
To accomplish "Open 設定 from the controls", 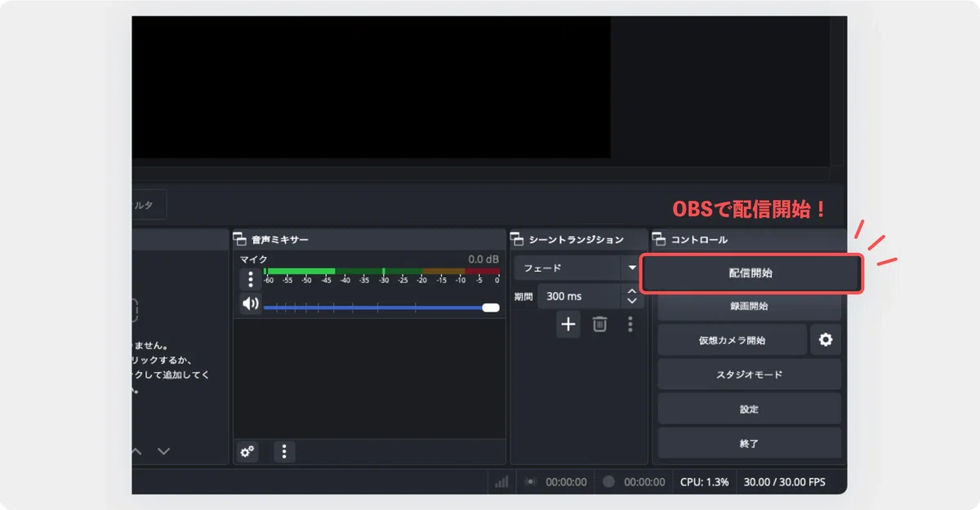I will [x=749, y=409].
